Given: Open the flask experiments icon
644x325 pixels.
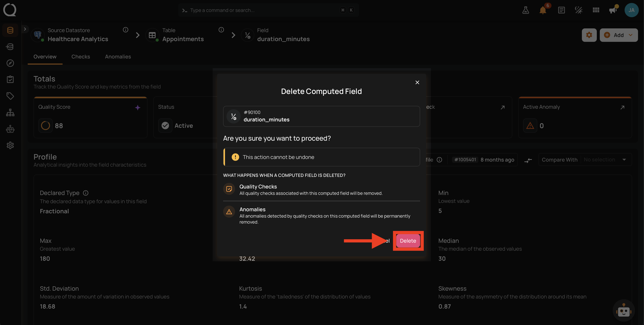Looking at the screenshot, I should click(526, 10).
